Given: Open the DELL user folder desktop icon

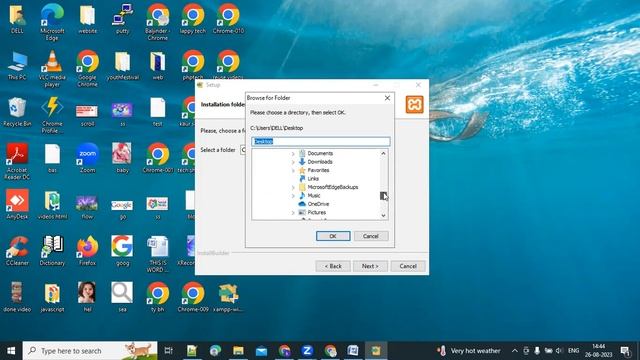Looking at the screenshot, I should pos(17,20).
